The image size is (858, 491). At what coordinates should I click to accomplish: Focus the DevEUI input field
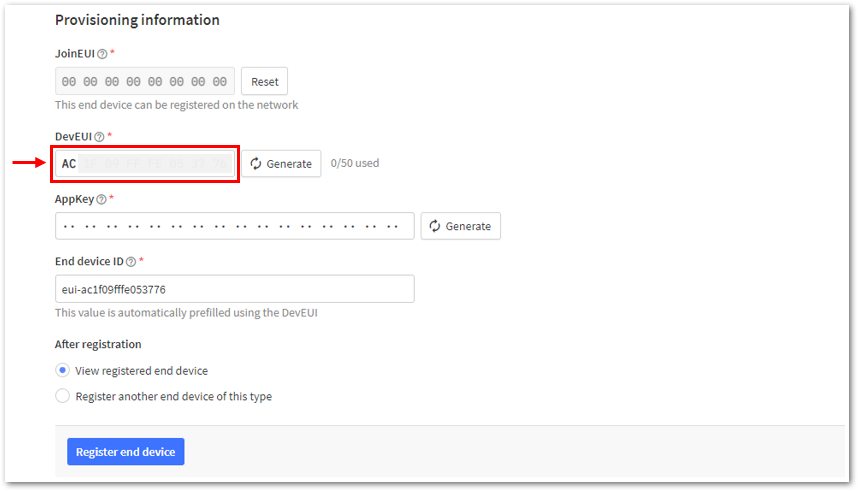[x=145, y=164]
